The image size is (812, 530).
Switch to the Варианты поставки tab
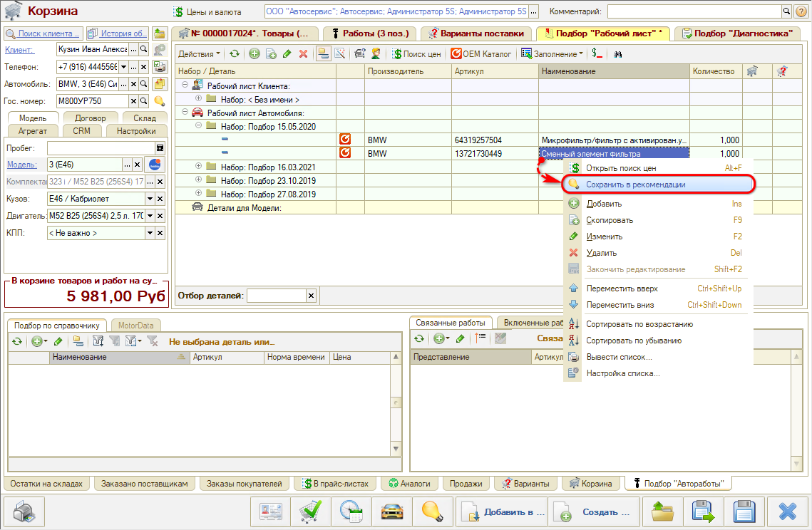476,33
